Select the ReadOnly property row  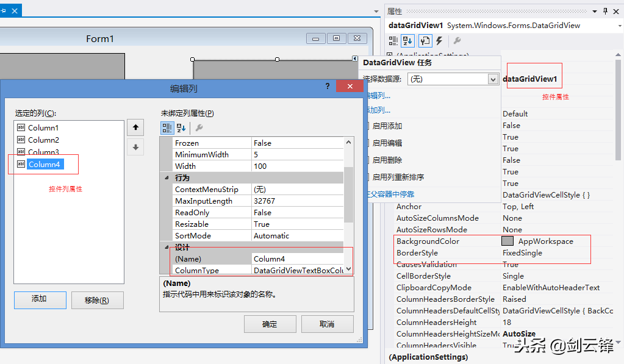(258, 212)
